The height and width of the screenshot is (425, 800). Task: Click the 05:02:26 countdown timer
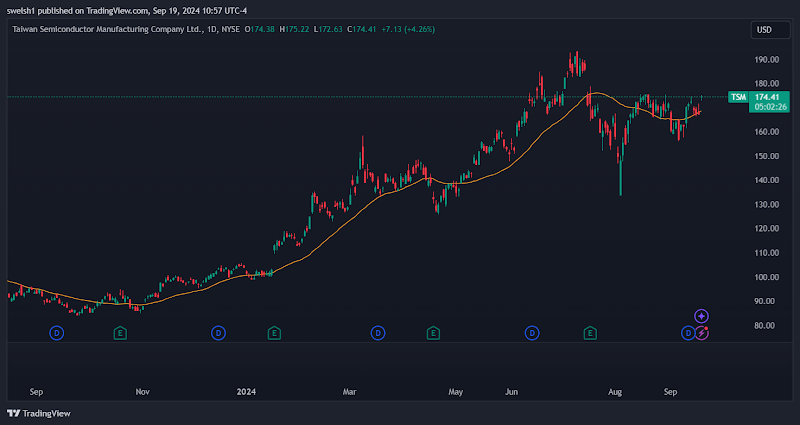[x=770, y=107]
